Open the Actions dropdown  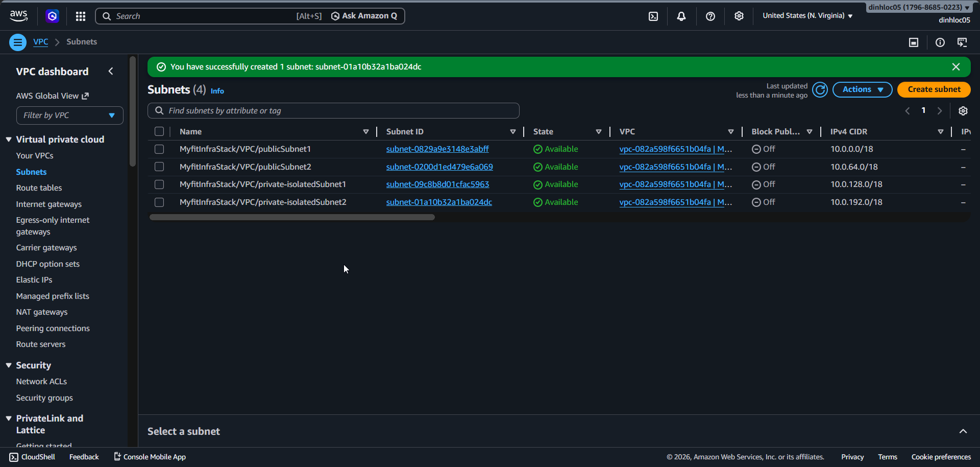tap(862, 89)
